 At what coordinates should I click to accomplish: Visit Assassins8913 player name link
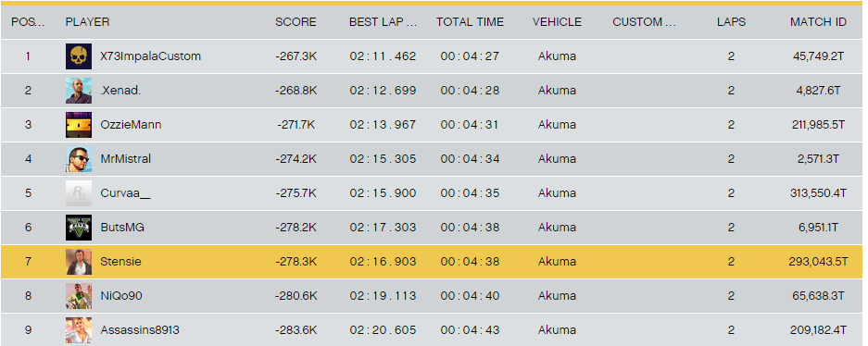pos(140,330)
